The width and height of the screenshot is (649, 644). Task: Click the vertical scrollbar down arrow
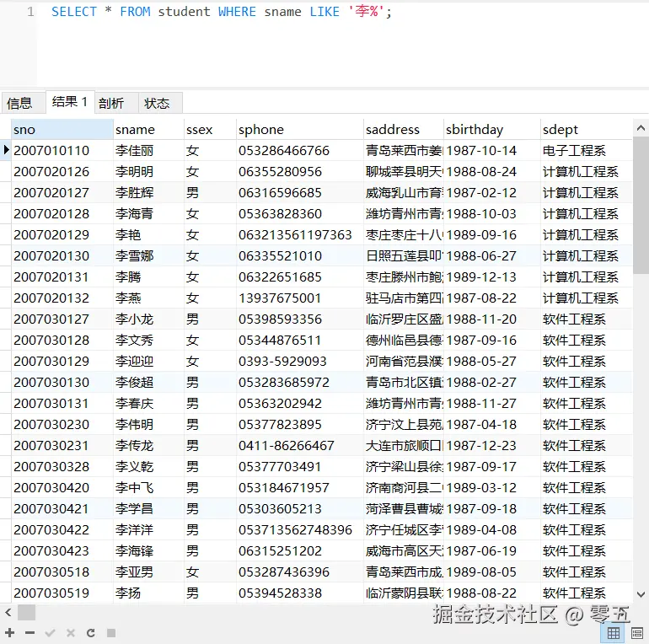[641, 595]
